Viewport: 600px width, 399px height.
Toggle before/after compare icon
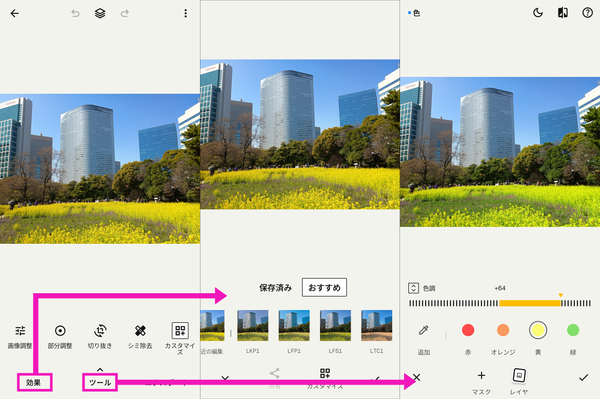562,13
